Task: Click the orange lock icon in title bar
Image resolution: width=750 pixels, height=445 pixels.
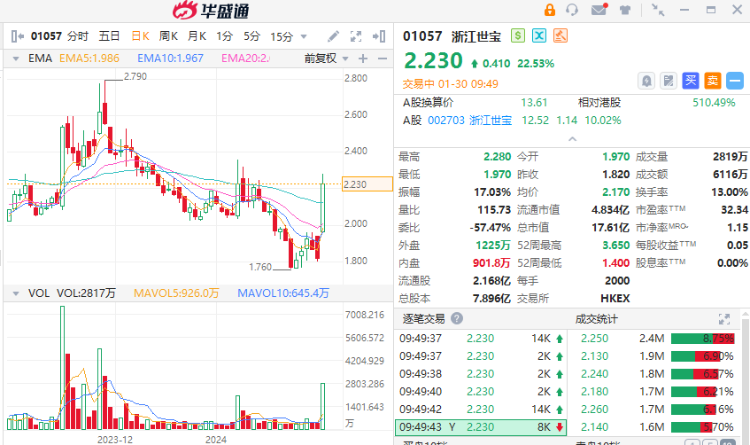Action: point(550,10)
